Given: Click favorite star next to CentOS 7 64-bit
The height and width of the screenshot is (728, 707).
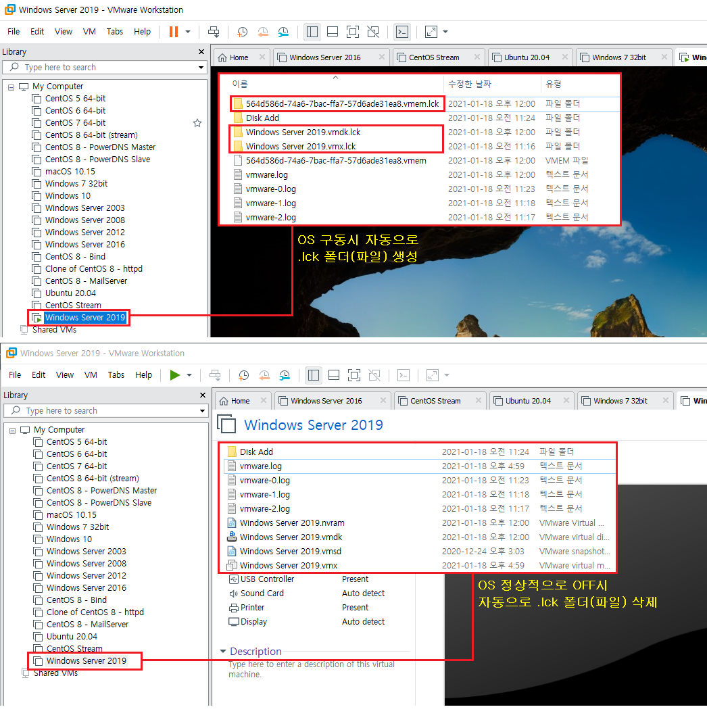Looking at the screenshot, I should [x=197, y=122].
